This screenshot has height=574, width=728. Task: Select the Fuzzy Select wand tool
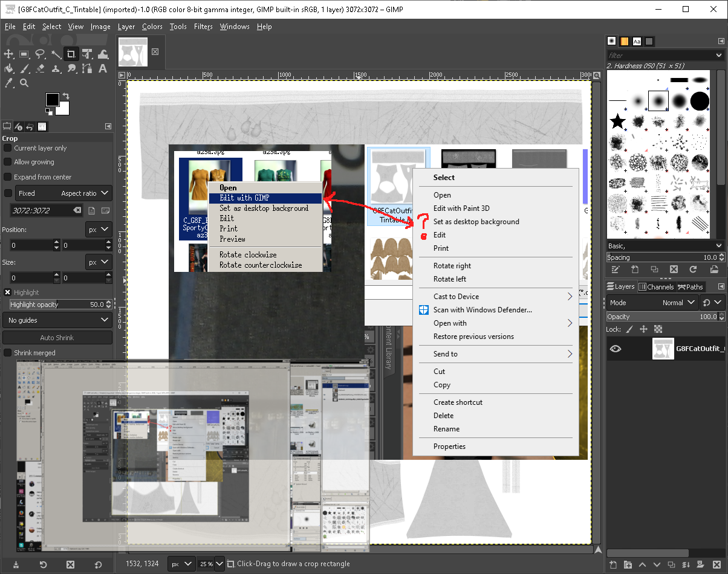(56, 54)
